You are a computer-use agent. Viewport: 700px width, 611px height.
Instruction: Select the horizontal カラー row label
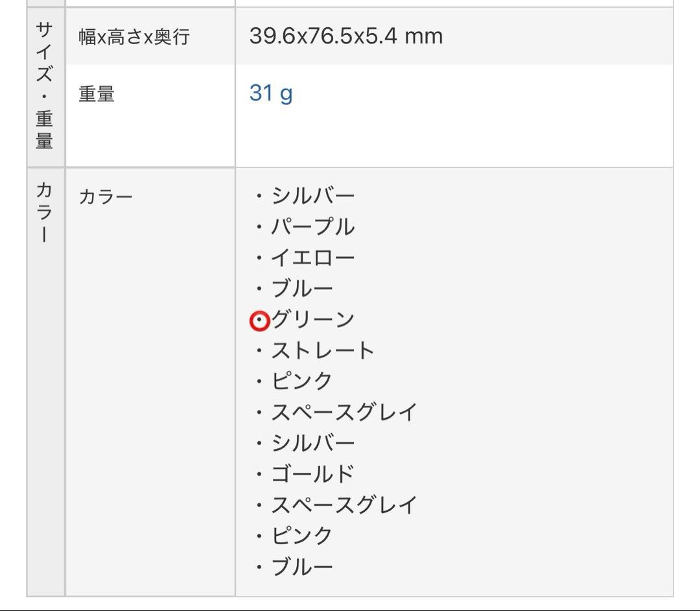click(x=106, y=197)
